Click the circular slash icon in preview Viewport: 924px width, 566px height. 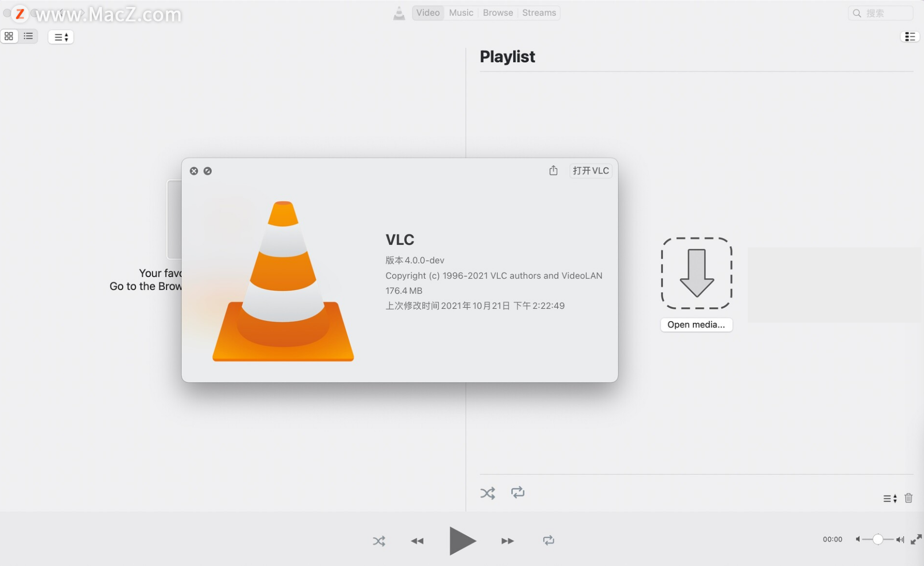207,171
